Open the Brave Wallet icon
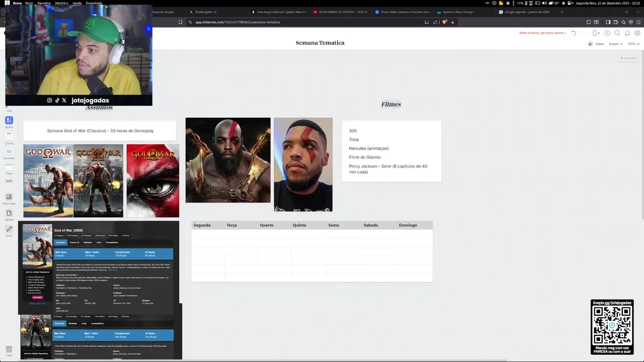Image resolution: width=644 pixels, height=362 pixels. point(616,22)
